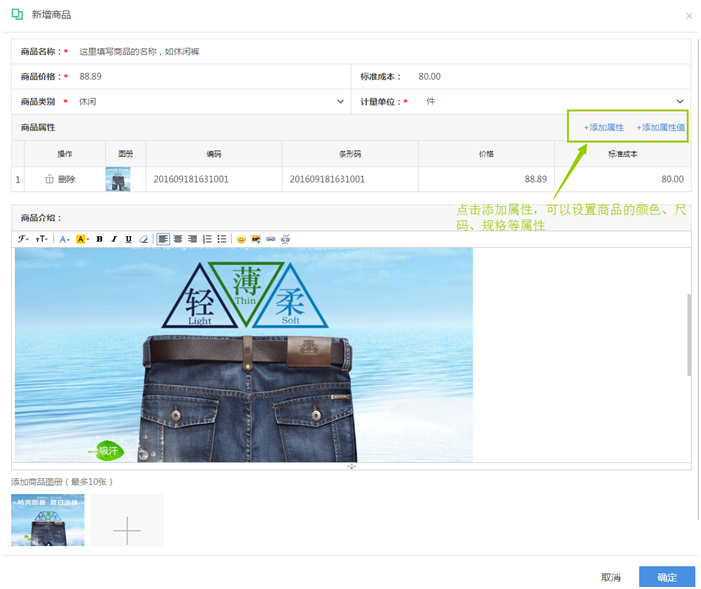Click the jeans image in the editor

pos(244,355)
